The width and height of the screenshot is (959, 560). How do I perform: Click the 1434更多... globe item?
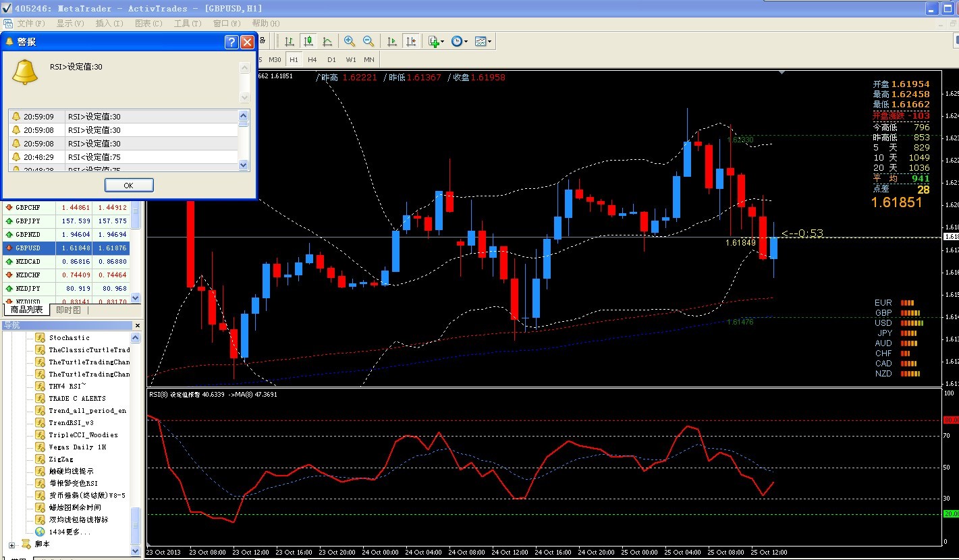point(63,532)
